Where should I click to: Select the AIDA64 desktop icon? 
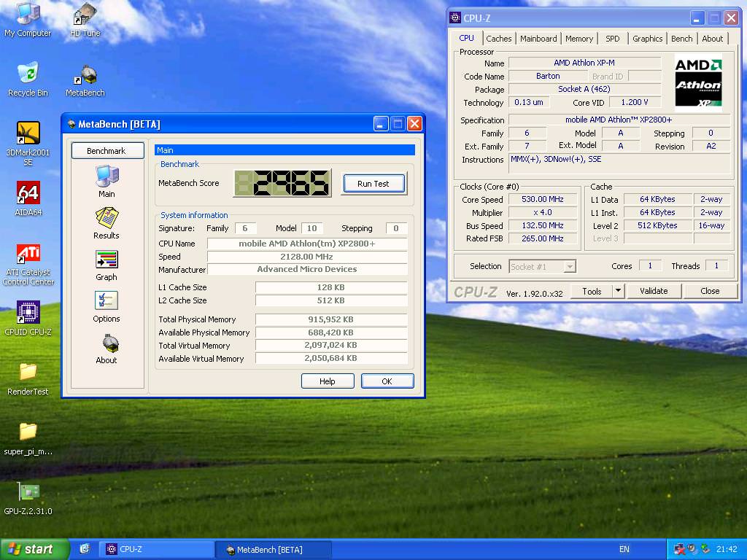pos(28,198)
